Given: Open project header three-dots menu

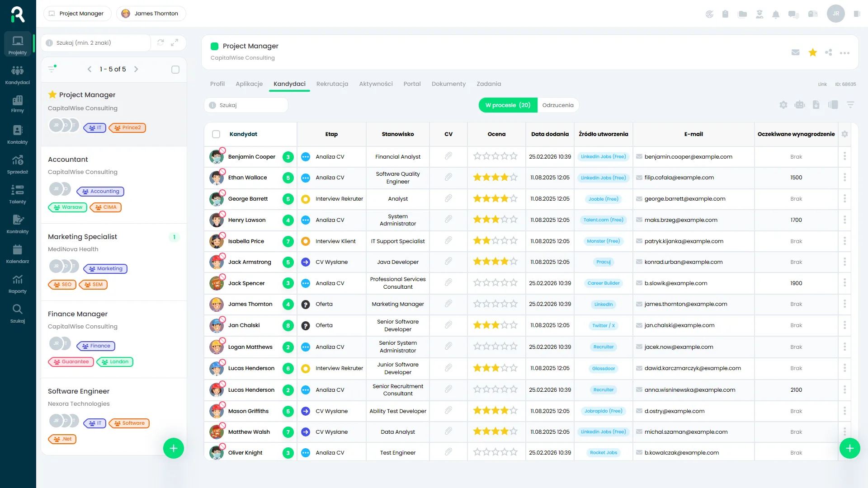Looking at the screenshot, I should click(x=844, y=53).
